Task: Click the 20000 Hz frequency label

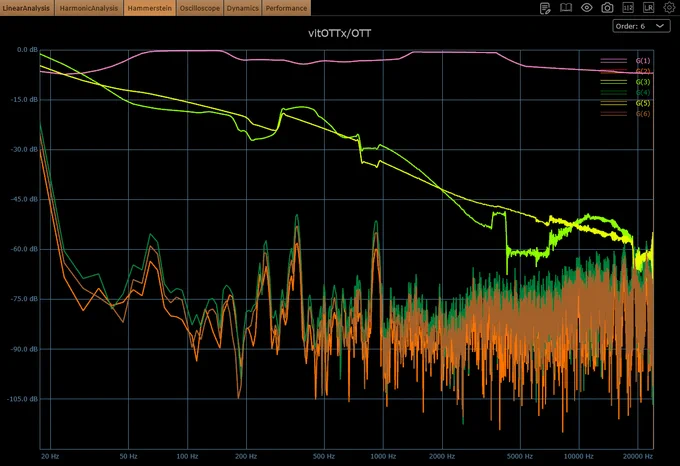Action: (638, 456)
